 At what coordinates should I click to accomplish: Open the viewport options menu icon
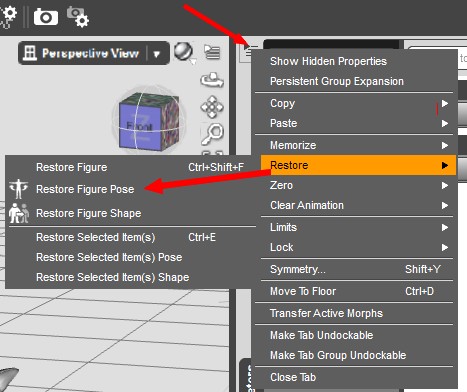[212, 52]
